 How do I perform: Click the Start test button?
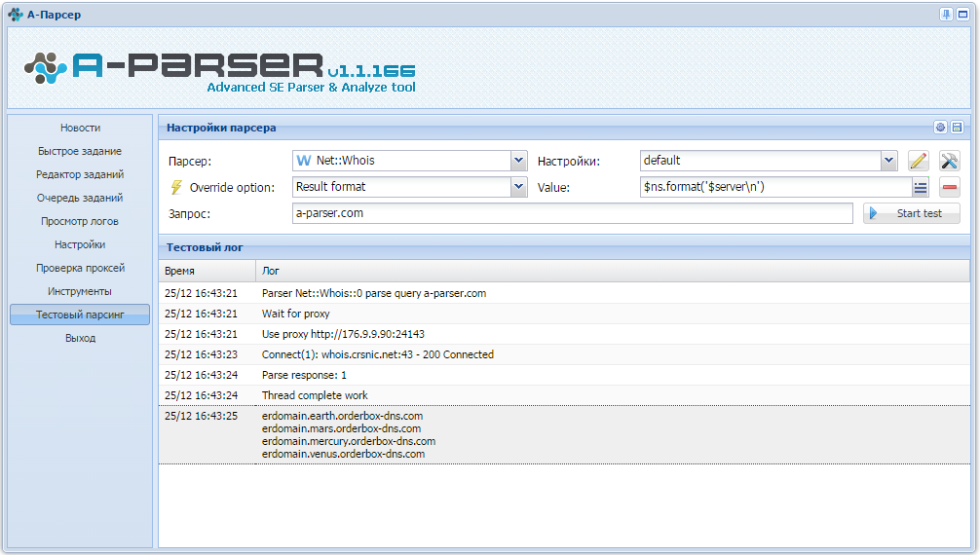click(912, 213)
